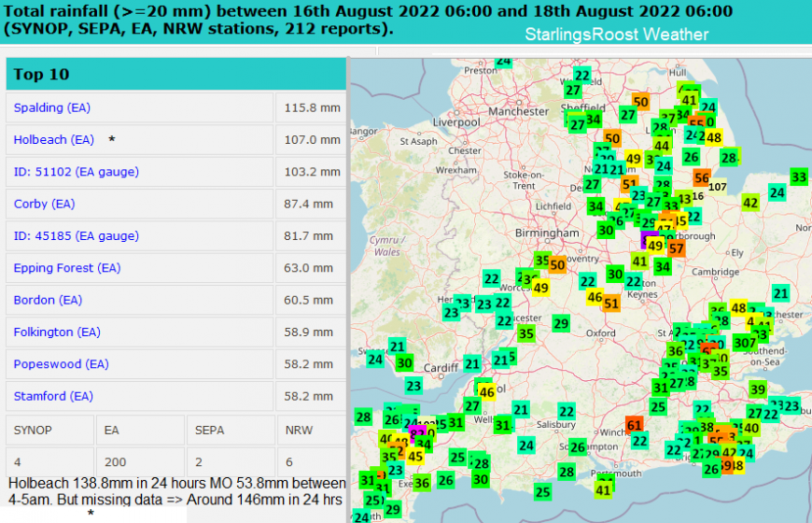Image resolution: width=812 pixels, height=523 pixels.
Task: Click the green 307 map marker
Action: click(x=745, y=343)
